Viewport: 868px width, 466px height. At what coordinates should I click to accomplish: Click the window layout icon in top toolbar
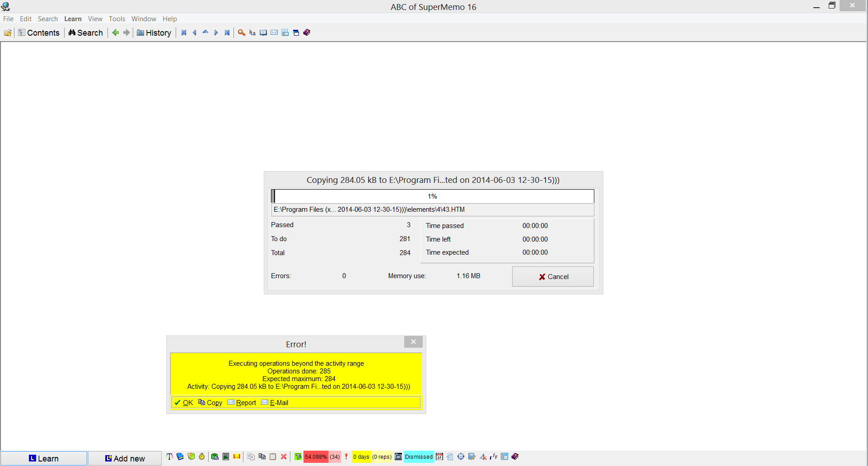[x=296, y=33]
